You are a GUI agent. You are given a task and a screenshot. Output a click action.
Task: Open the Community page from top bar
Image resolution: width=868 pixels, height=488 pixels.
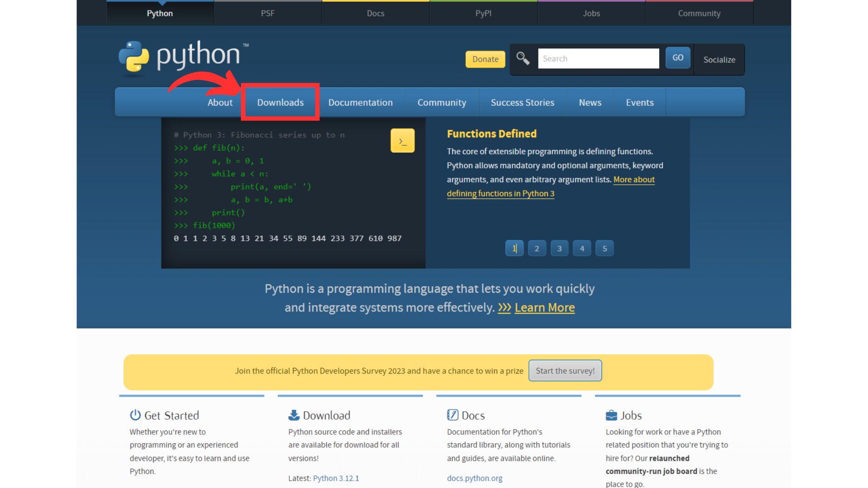click(698, 13)
